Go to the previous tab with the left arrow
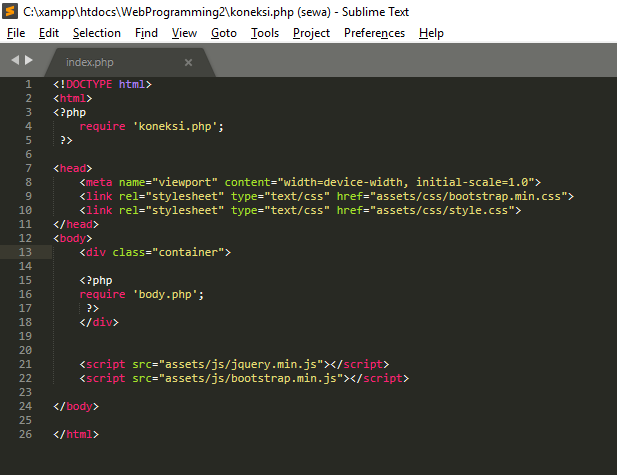The image size is (617, 475). (15, 60)
